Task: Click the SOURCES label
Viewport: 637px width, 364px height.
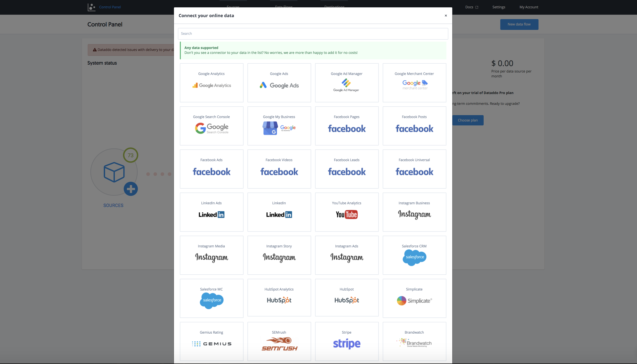Action: [x=113, y=205]
